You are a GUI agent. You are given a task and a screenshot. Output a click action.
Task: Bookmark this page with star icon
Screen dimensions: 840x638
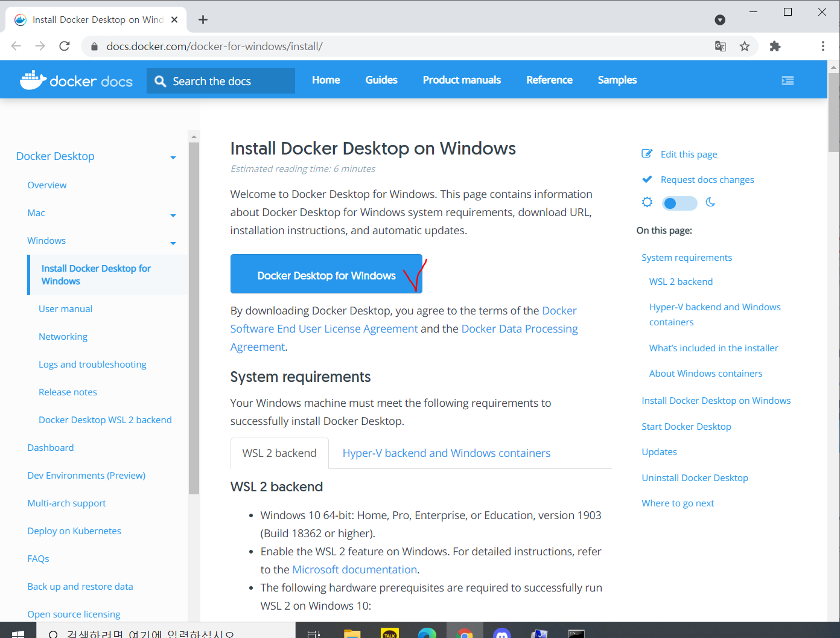pos(745,46)
